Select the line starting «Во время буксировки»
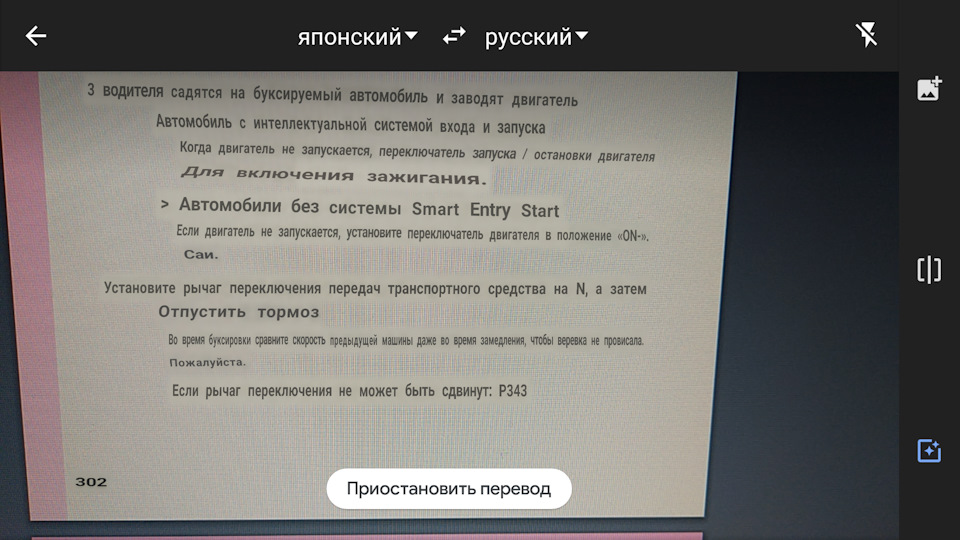960x540 pixels. point(405,340)
